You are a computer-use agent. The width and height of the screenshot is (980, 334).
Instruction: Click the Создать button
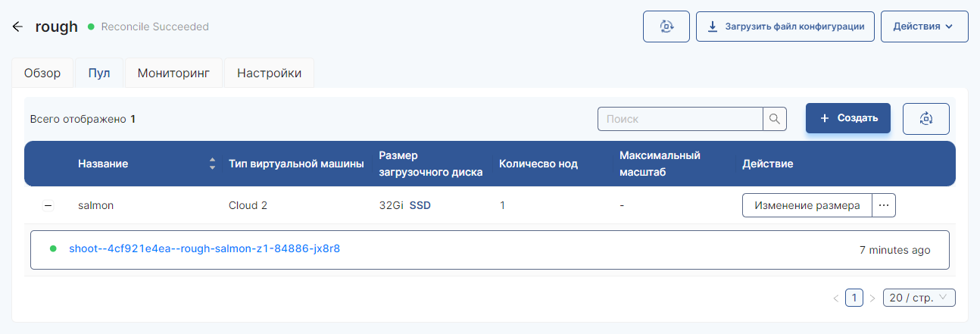tap(847, 118)
